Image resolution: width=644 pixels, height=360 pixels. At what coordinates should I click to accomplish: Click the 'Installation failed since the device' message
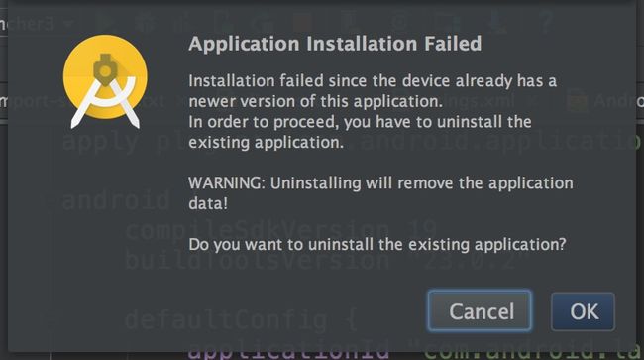point(373,91)
